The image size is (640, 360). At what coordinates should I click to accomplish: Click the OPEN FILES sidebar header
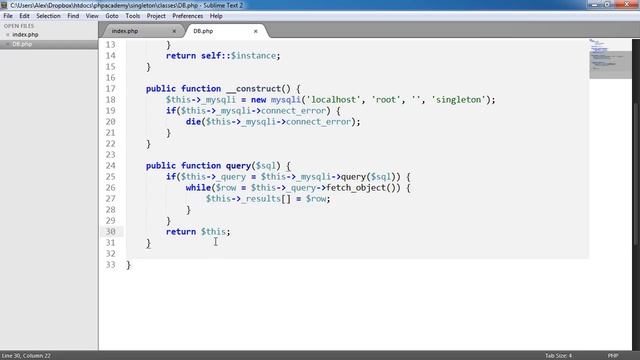tap(19, 26)
